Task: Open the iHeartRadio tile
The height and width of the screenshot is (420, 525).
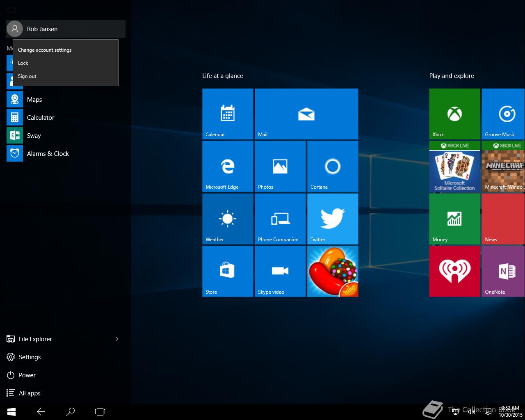Action: 454,272
